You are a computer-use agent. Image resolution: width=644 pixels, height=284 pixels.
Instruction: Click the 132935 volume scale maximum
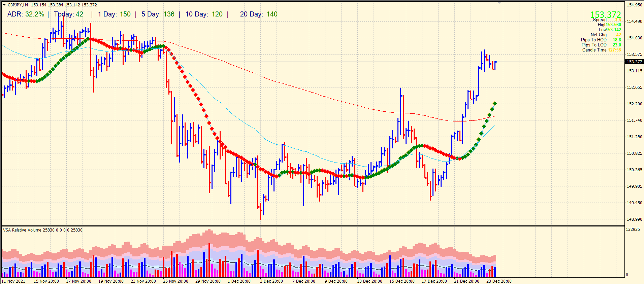click(633, 229)
